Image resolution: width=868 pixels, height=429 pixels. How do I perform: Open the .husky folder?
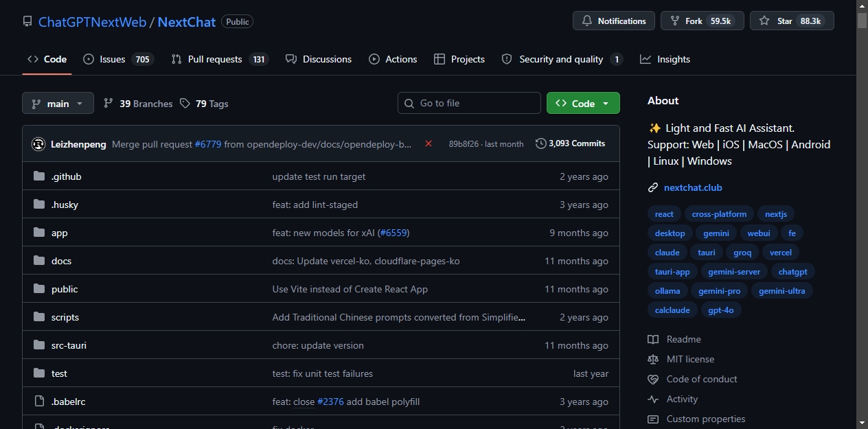(x=65, y=205)
